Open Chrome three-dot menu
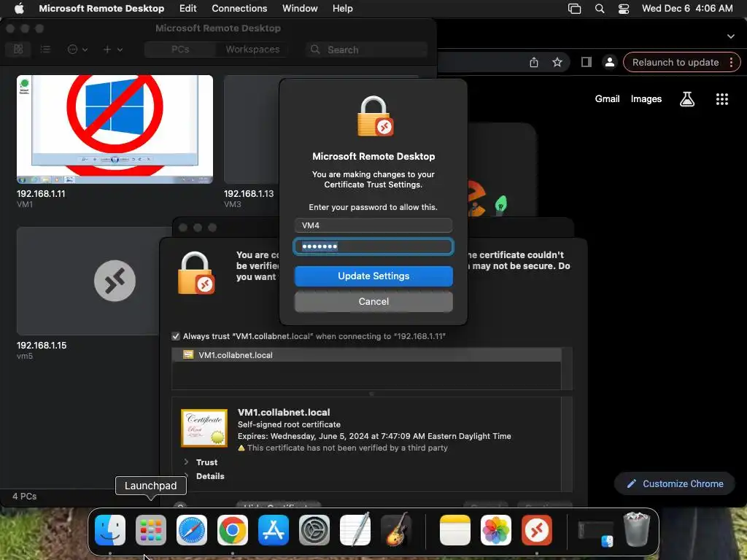747x560 pixels. [x=731, y=63]
